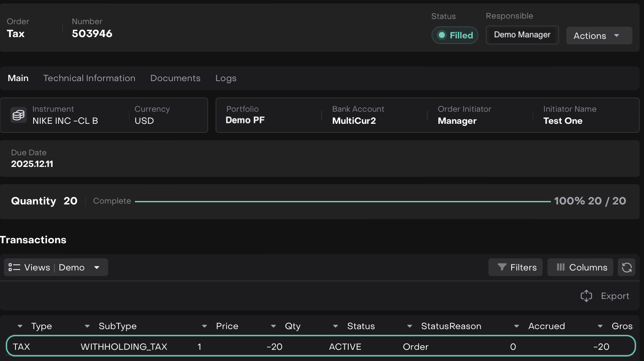Viewport: 644px width, 361px height.
Task: Open the Price column menu arrow
Action: [204, 326]
